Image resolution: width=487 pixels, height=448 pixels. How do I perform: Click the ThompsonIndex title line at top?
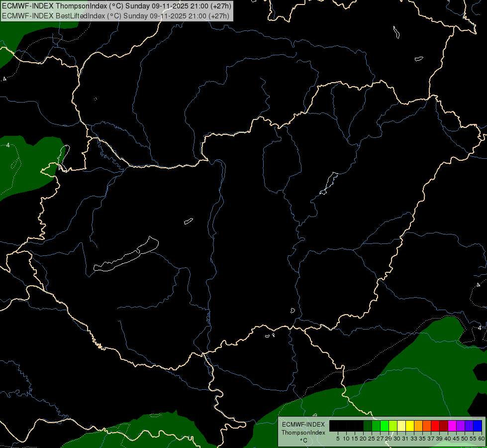(116, 6)
